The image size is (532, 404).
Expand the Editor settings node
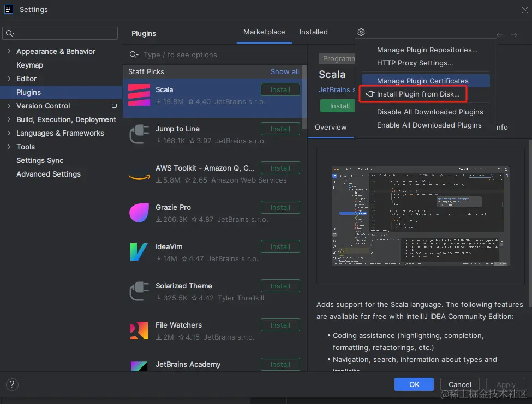pos(9,79)
